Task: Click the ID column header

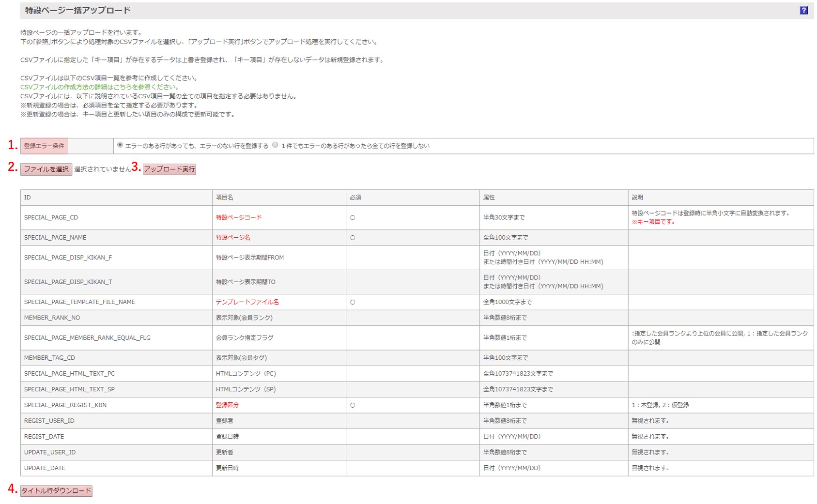Action: click(28, 198)
